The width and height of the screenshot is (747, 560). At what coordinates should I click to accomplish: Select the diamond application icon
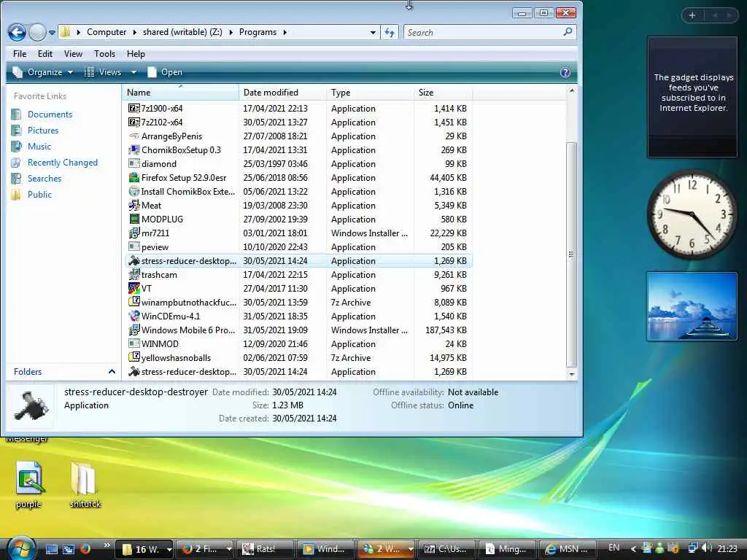tap(134, 163)
